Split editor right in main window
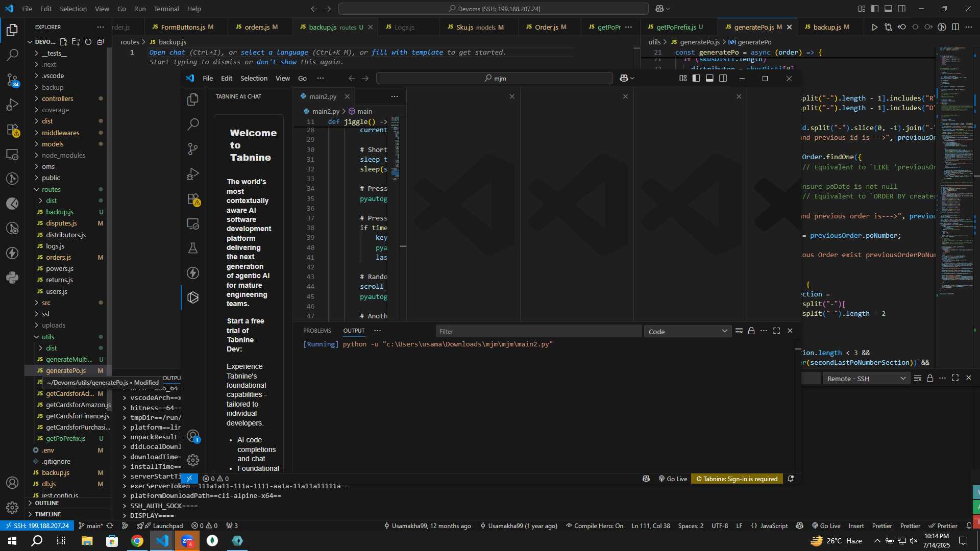Viewport: 980px width, 551px height. tap(955, 27)
